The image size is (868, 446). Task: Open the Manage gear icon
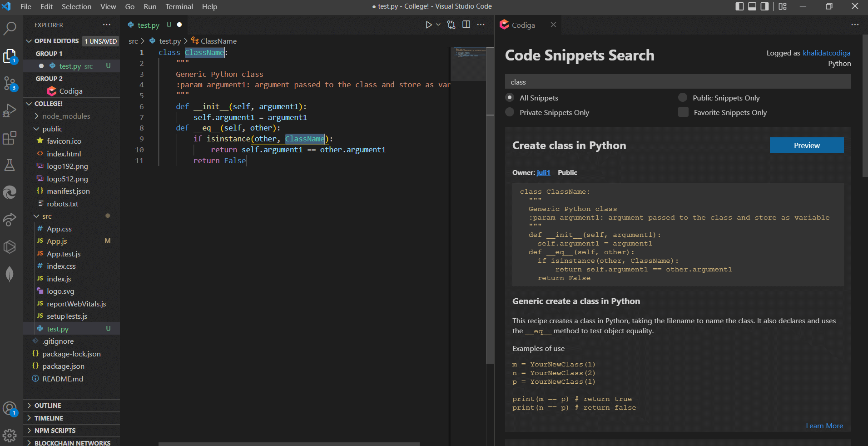point(10,436)
